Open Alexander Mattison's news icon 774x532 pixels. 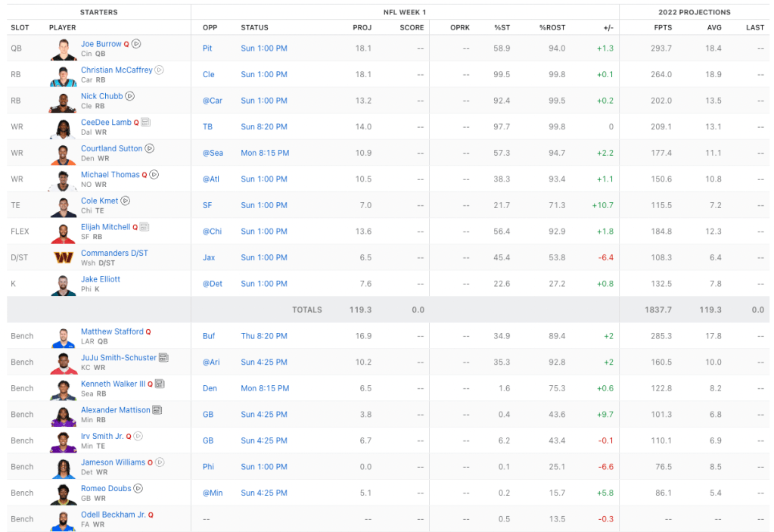point(157,410)
